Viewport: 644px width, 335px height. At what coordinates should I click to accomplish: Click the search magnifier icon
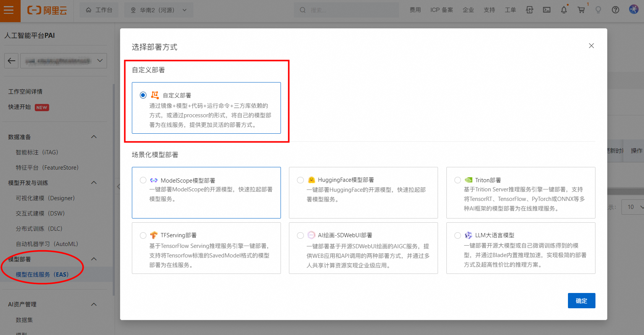(x=303, y=10)
